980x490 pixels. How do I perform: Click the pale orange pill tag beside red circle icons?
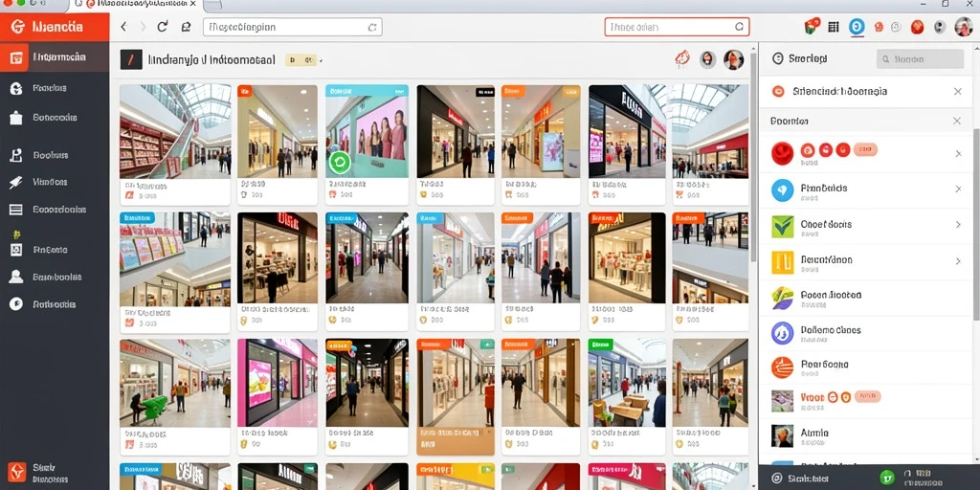[x=865, y=149]
